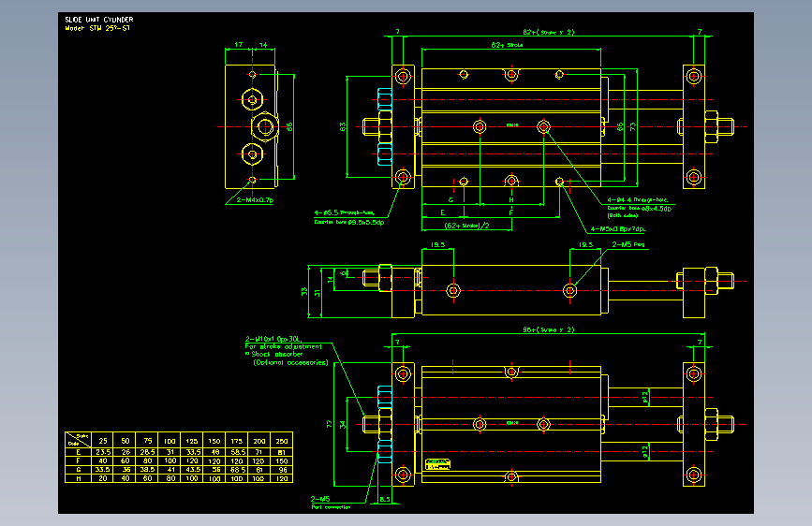Click the '43.5' cell in row G

coord(193,470)
